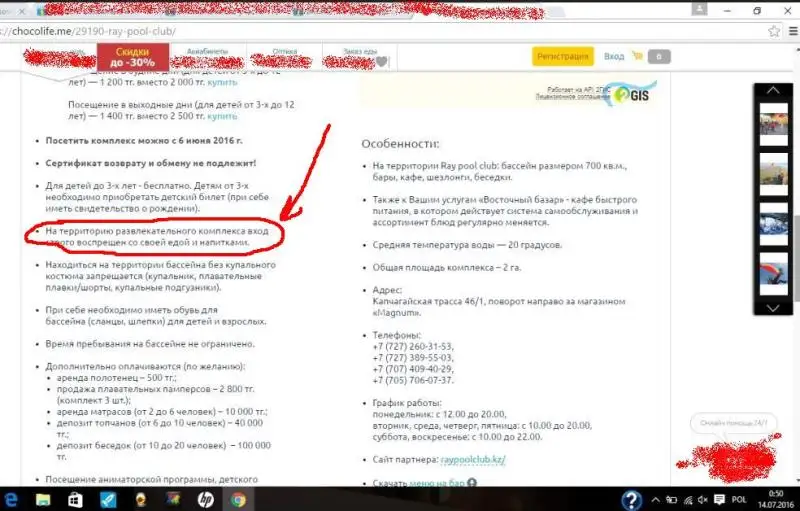Click the cart item counter showing 0
This screenshot has width=800, height=511.
[x=659, y=56]
